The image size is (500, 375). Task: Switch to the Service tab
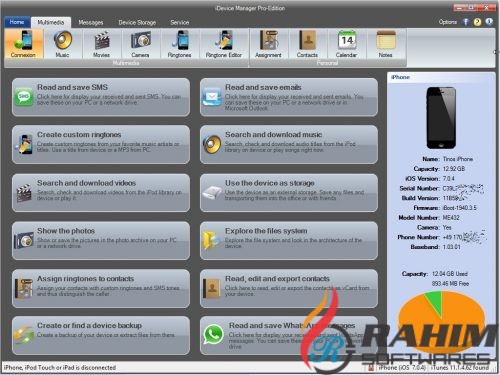[180, 22]
